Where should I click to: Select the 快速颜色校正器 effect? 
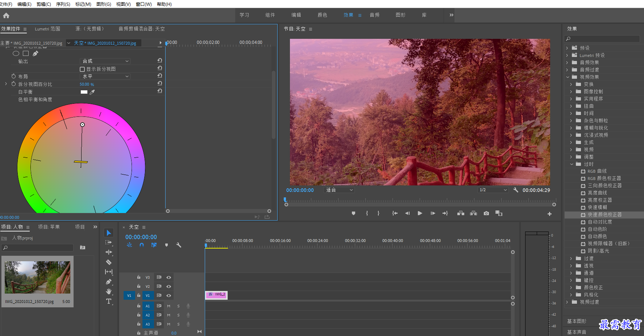604,214
